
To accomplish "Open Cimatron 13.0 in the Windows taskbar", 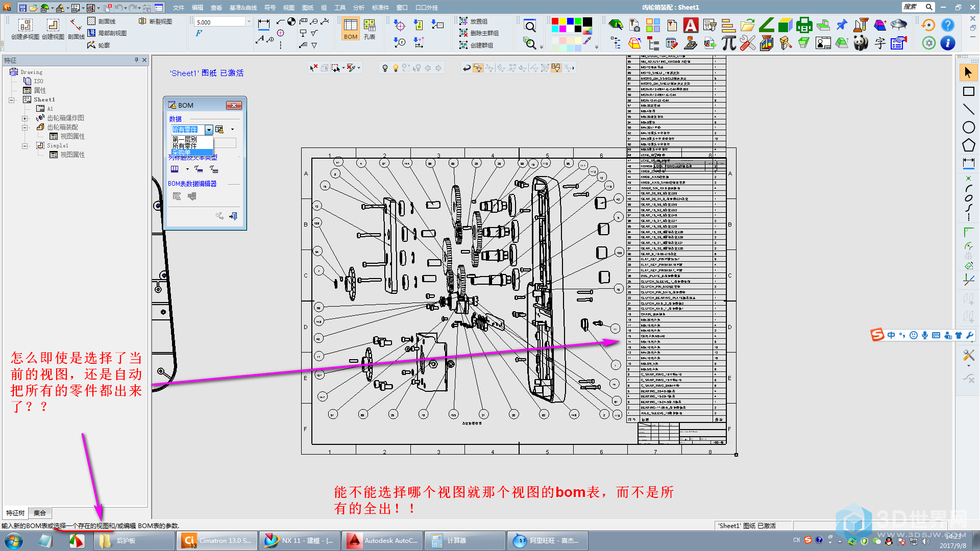I will [x=216, y=541].
